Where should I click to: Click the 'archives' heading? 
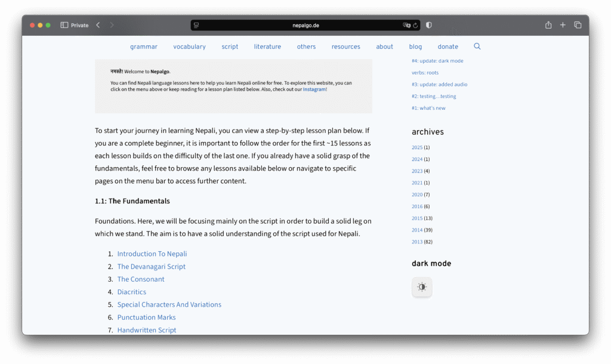click(x=427, y=132)
